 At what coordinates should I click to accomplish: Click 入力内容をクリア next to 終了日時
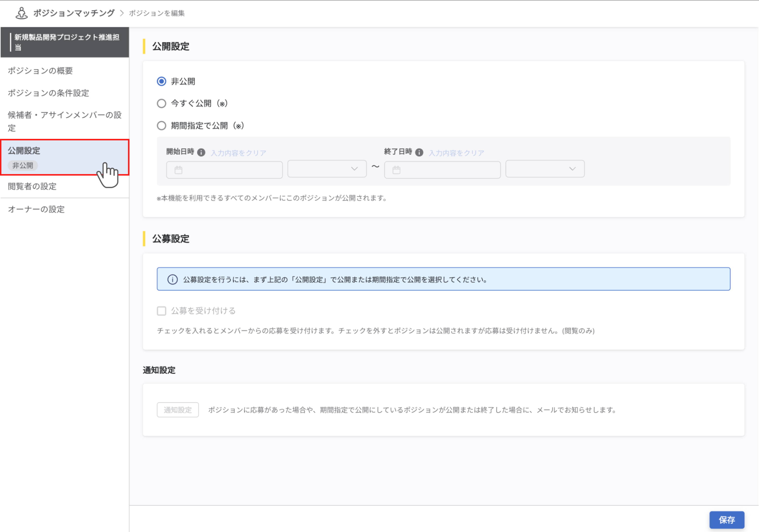(456, 152)
